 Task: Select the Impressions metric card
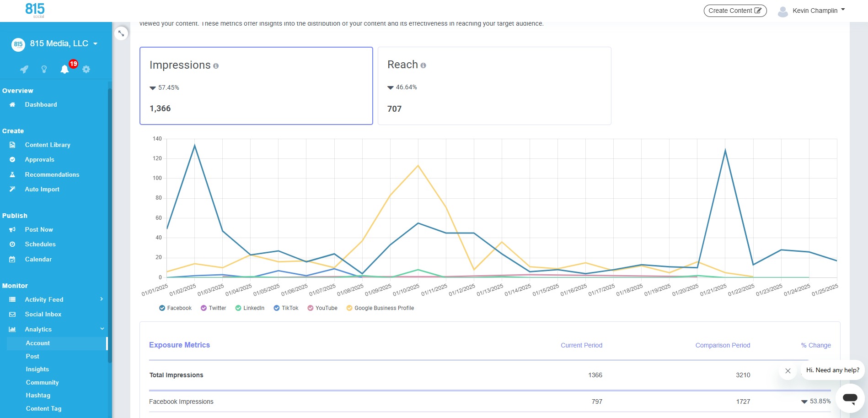[256, 86]
